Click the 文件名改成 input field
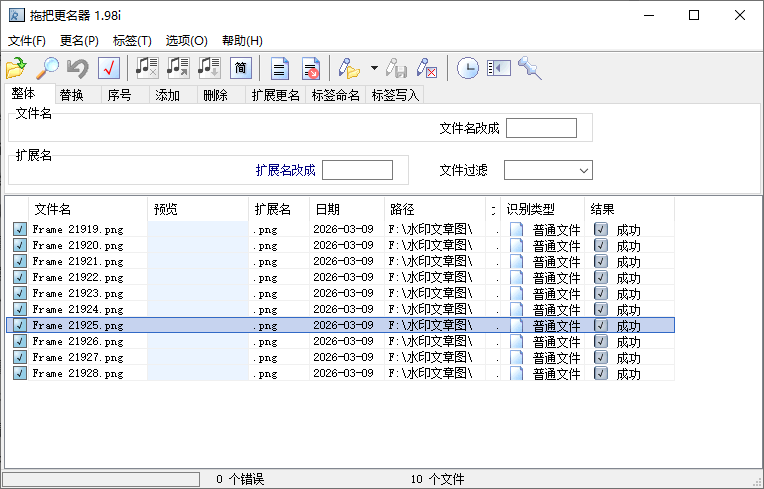Viewport: 764px width, 489px height. (541, 128)
